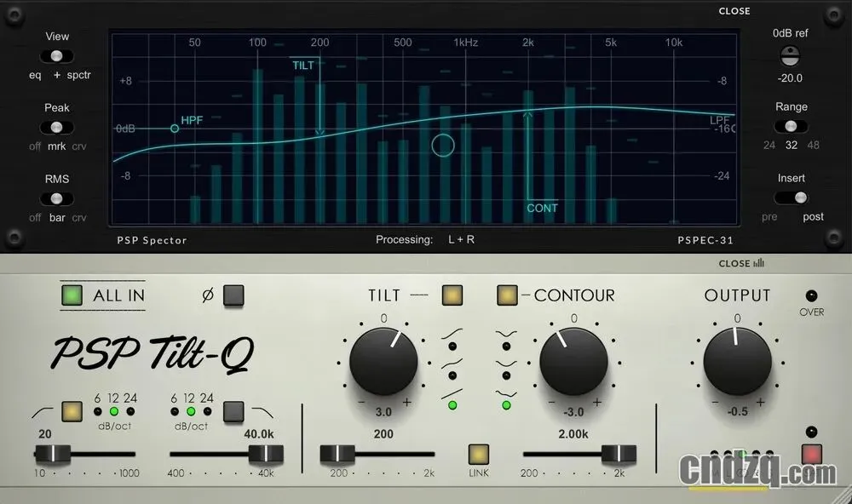Click the LPF label on the graph

720,120
